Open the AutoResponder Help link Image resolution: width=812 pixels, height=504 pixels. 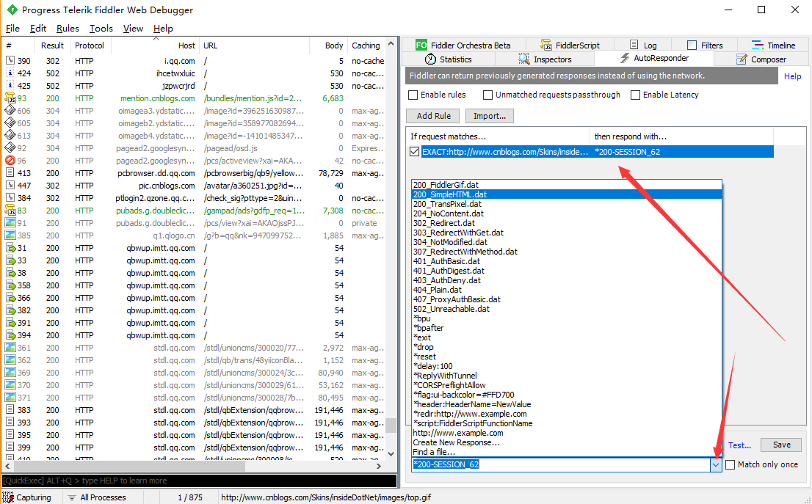coord(792,76)
